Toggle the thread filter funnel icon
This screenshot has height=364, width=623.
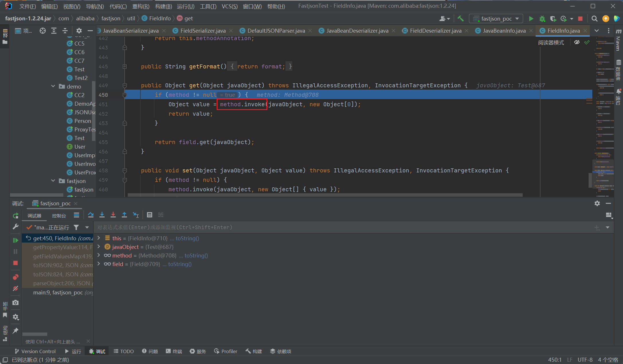(76, 227)
